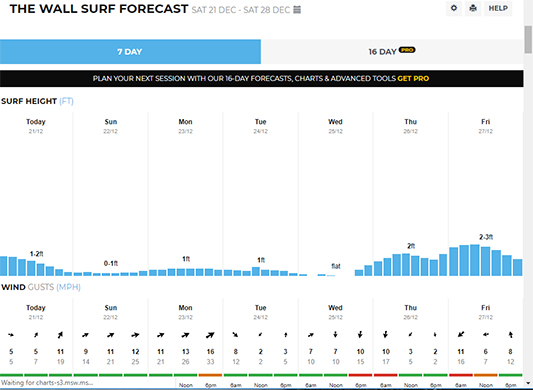This screenshot has width=533, height=390.
Task: Select the tallest Friday surf height bar
Action: pos(475,260)
